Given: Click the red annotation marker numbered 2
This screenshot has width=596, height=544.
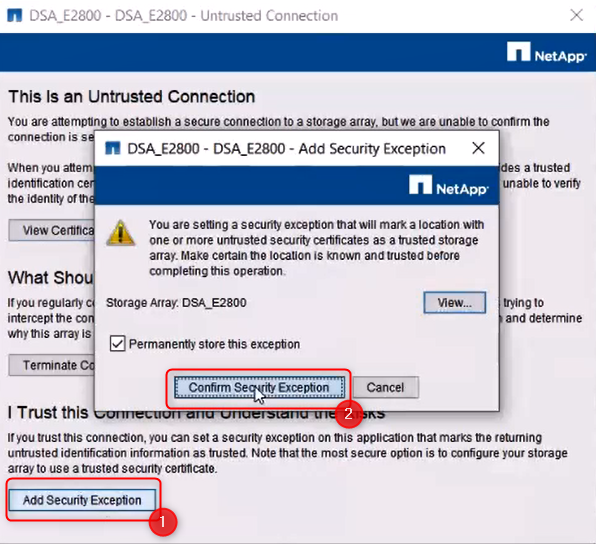Looking at the screenshot, I should [349, 414].
